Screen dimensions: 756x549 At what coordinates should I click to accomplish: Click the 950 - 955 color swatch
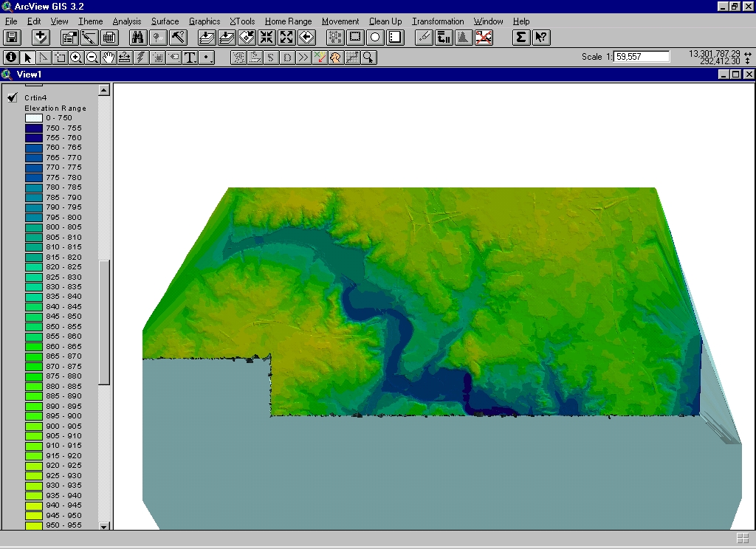coord(34,525)
